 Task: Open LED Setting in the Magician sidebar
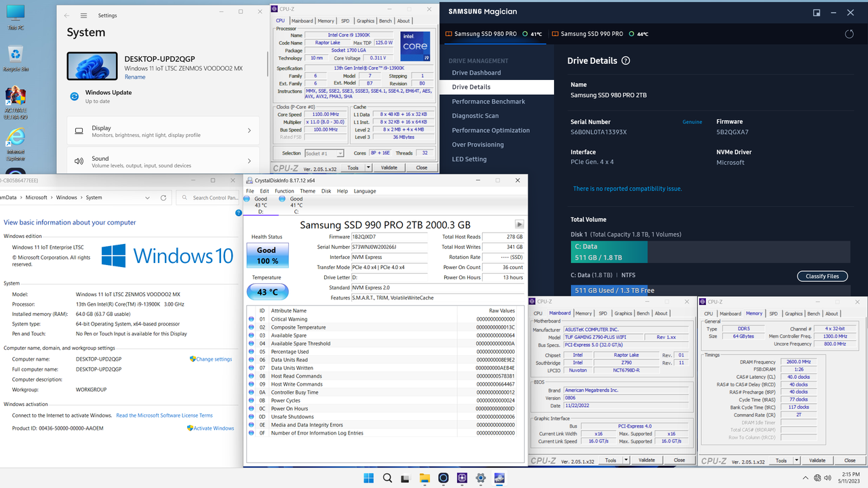pos(469,159)
